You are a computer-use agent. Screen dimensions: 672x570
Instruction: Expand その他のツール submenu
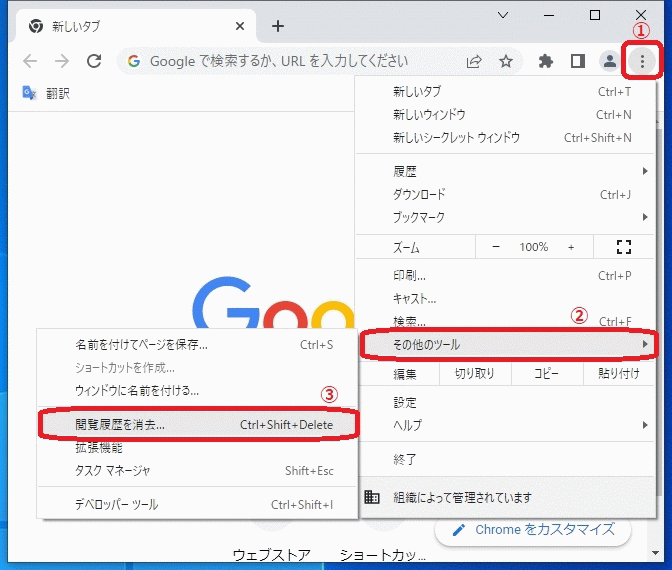coord(509,344)
